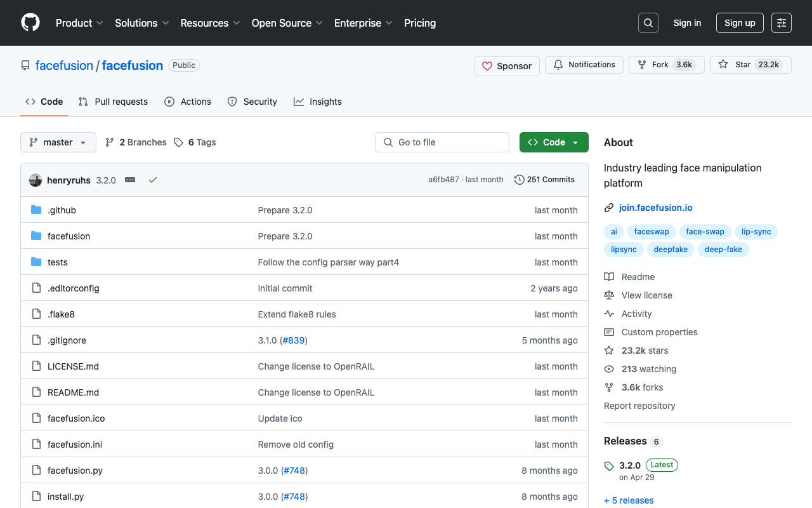The width and height of the screenshot is (812, 508).
Task: Select the Code tab
Action: coord(44,102)
